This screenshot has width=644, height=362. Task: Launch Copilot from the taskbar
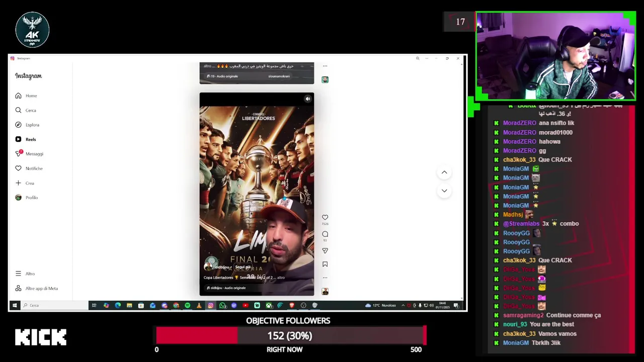point(106,305)
